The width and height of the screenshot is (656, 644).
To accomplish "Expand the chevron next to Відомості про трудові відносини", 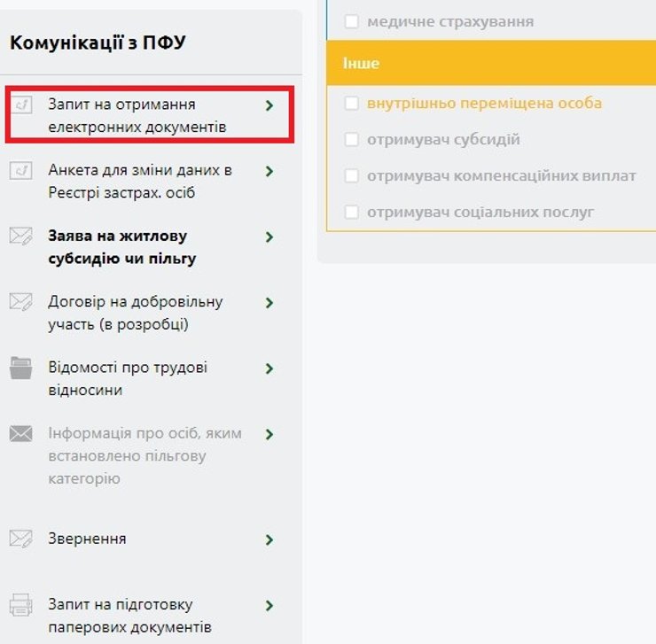I will (269, 369).
